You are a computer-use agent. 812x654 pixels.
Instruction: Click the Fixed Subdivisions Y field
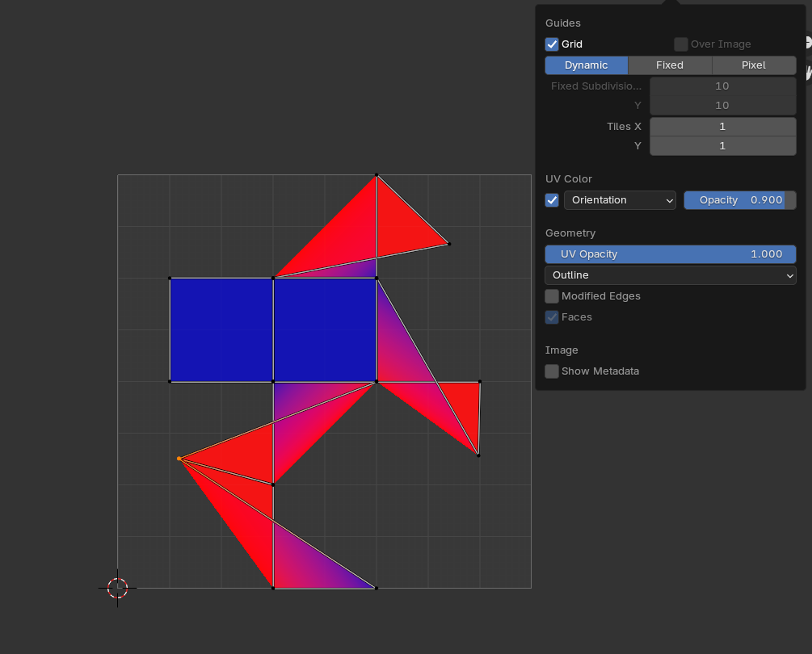[x=722, y=106]
